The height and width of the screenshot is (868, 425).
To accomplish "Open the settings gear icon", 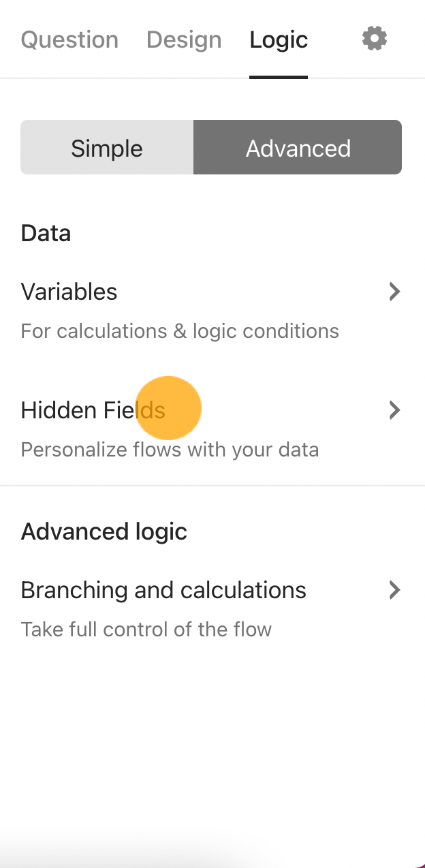I will pyautogui.click(x=375, y=39).
